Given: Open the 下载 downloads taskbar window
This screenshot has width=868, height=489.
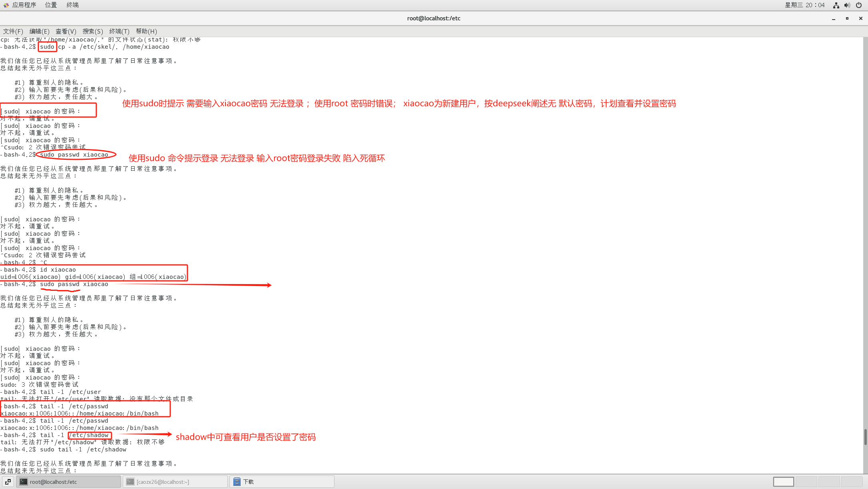Looking at the screenshot, I should point(282,482).
